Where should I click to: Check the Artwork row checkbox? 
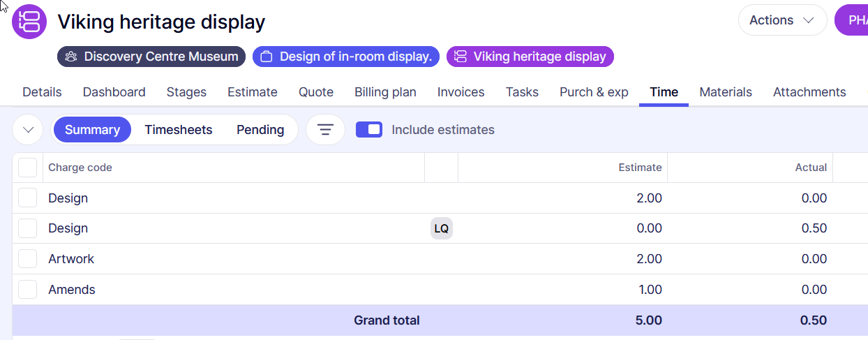[x=27, y=259]
